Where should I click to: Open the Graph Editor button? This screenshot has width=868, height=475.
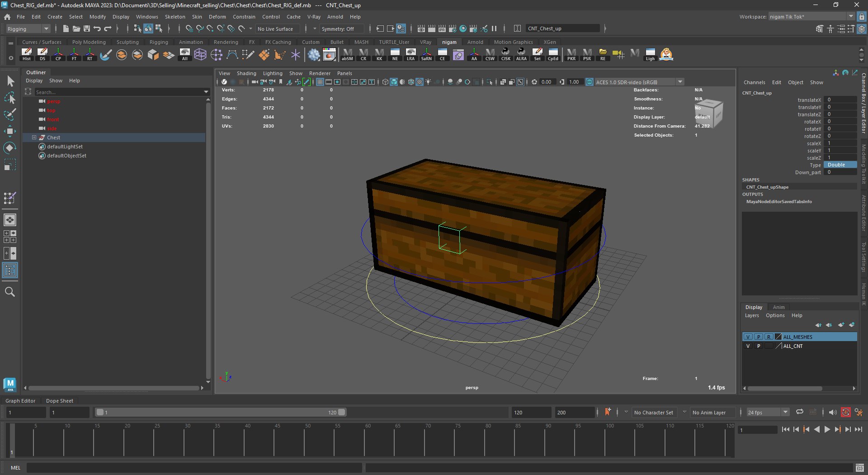tap(20, 401)
